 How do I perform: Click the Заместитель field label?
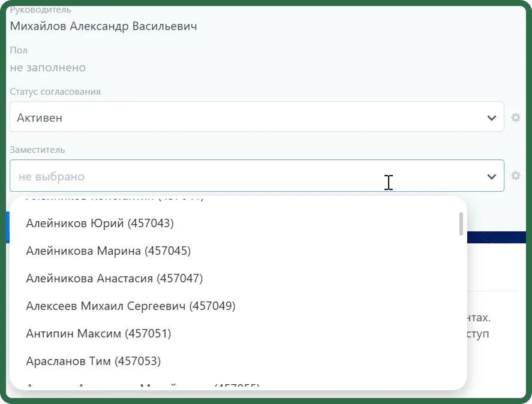tap(37, 150)
